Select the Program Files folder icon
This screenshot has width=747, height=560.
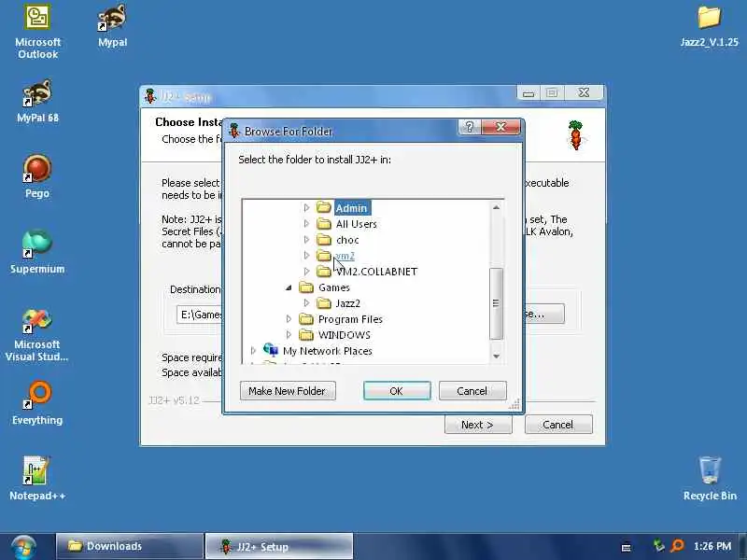pos(306,318)
